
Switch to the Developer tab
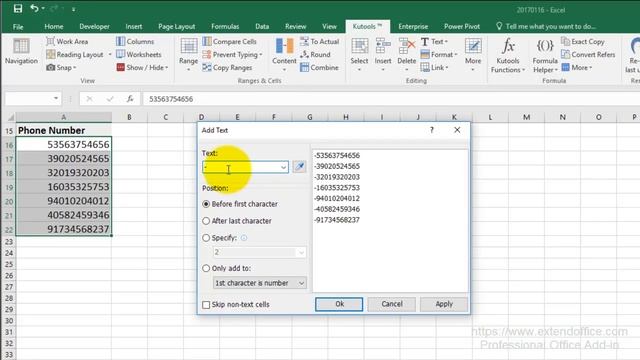(x=94, y=27)
